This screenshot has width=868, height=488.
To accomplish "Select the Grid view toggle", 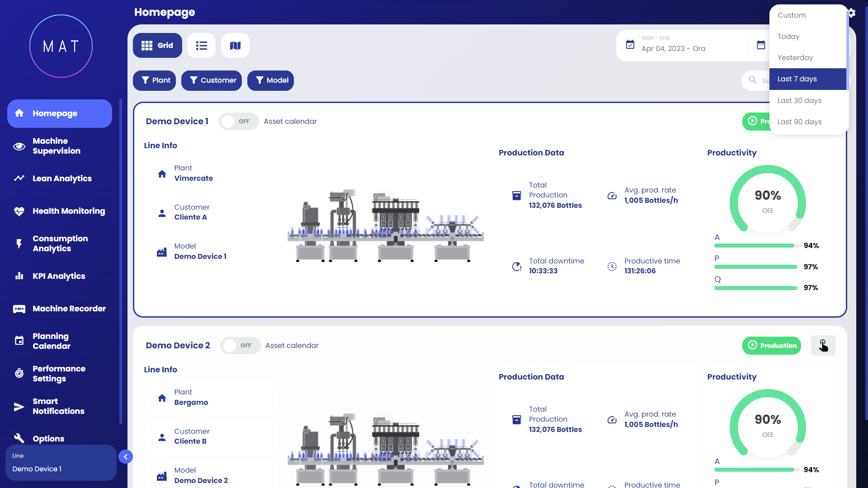I will click(157, 46).
